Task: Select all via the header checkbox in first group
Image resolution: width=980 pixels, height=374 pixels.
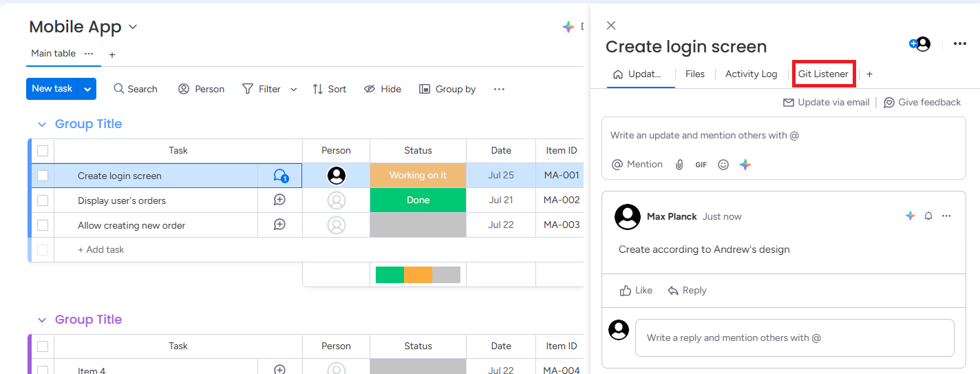Action: click(x=43, y=151)
